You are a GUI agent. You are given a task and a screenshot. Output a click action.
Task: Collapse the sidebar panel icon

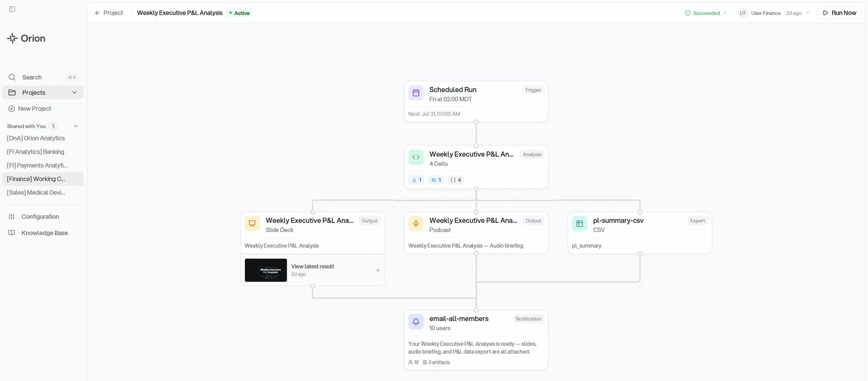12,9
